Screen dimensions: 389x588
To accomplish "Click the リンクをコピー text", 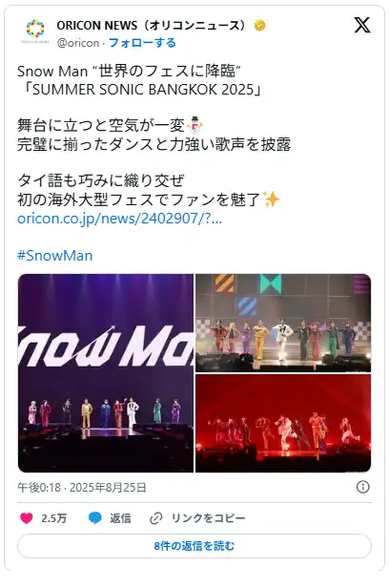I will [208, 518].
